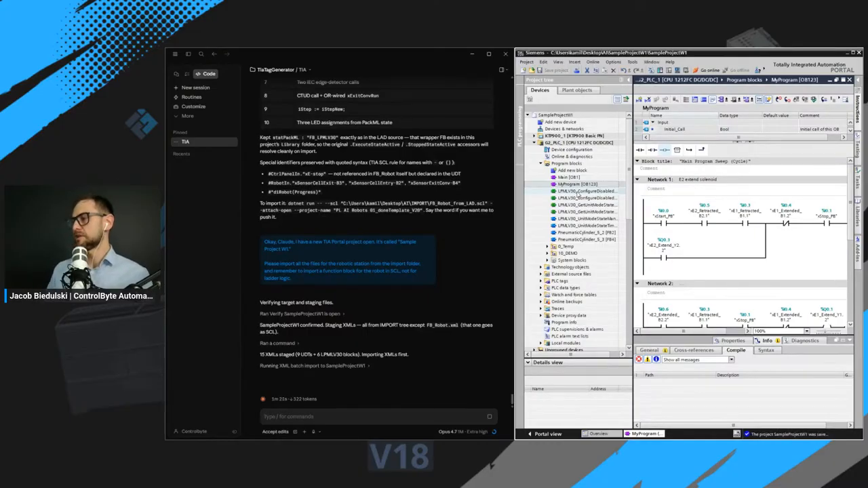The height and width of the screenshot is (488, 868).
Task: Expand 'Running XML batch import' step
Action: click(x=315, y=366)
